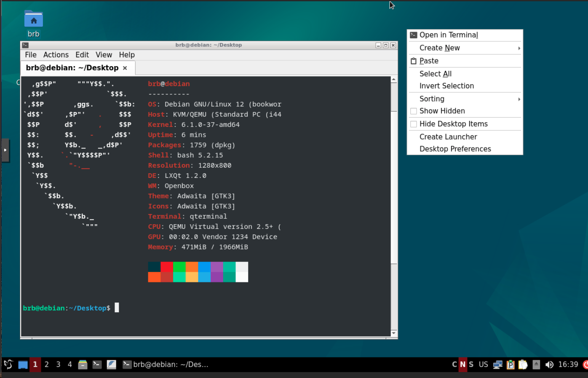Viewport: 588px width, 378px height.
Task: Click the removable media eject tray icon
Action: (x=536, y=365)
